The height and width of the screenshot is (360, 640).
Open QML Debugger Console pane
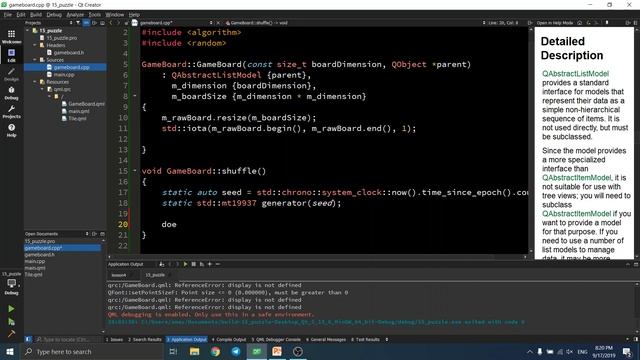tap(276, 339)
